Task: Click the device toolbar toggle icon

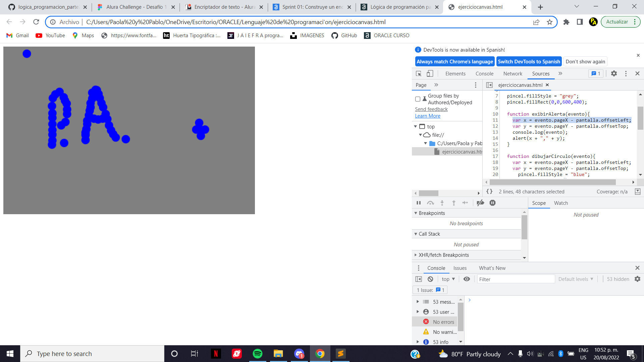Action: coord(429,73)
